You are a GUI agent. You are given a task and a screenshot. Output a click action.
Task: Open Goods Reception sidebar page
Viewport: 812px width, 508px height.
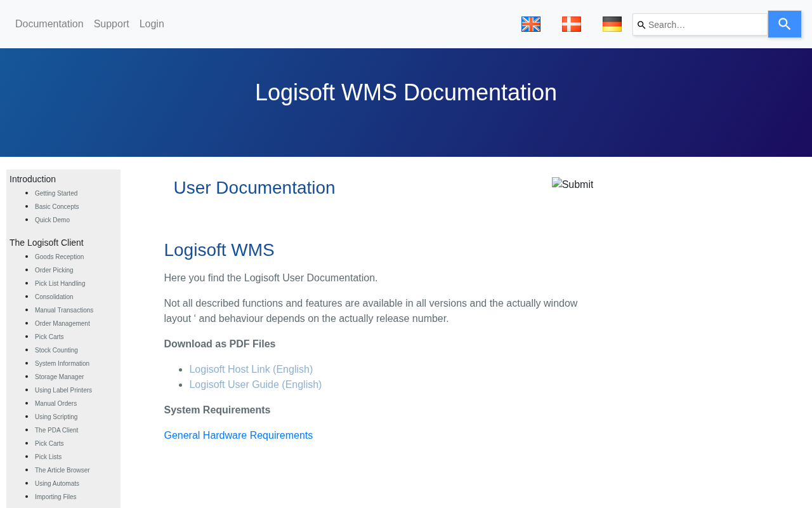point(60,257)
